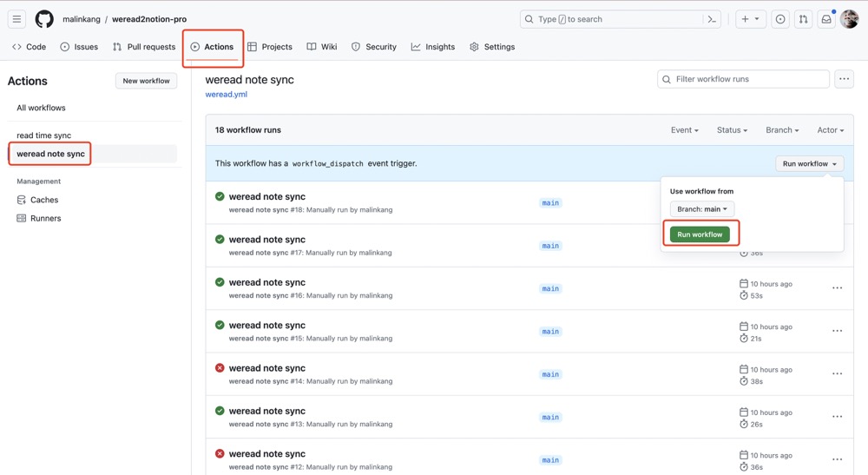Click main branch label on run #18
Screen dimensions: 868x475
coord(550,203)
